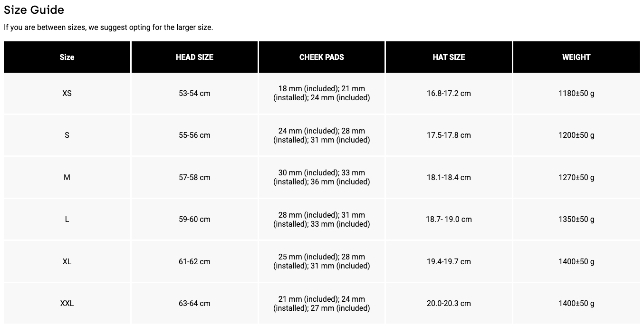Click the HEAD SIZE column header
Screen dimensions: 644x335
click(194, 57)
